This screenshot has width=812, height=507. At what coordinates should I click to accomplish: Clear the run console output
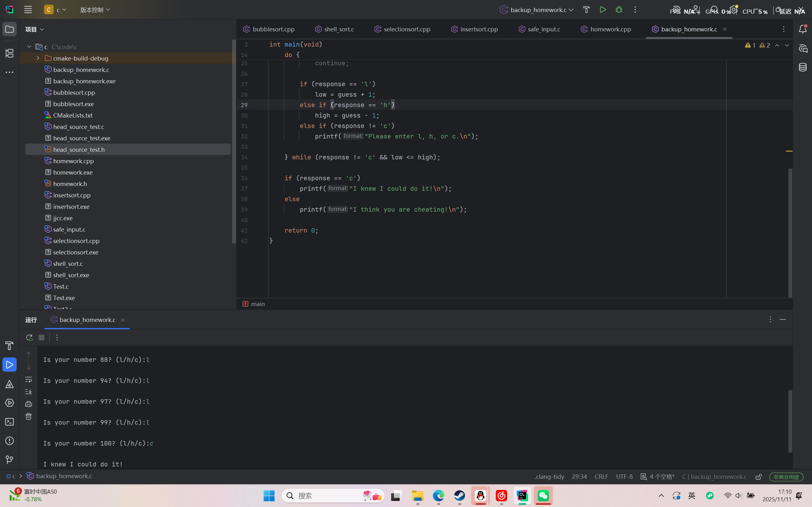click(29, 416)
